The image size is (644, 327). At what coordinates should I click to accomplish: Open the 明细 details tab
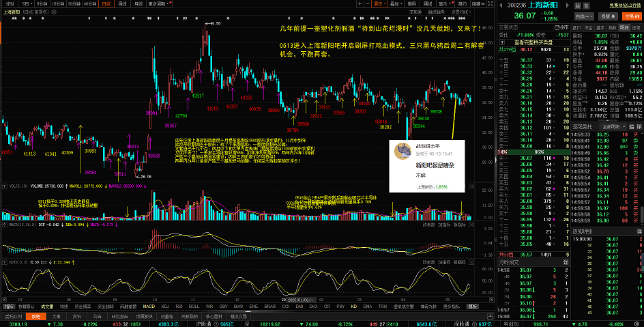tap(624, 27)
